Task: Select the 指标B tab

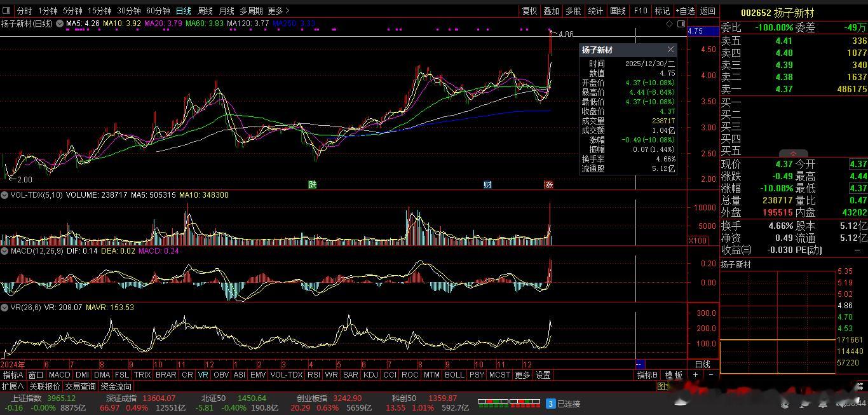Action: point(648,375)
